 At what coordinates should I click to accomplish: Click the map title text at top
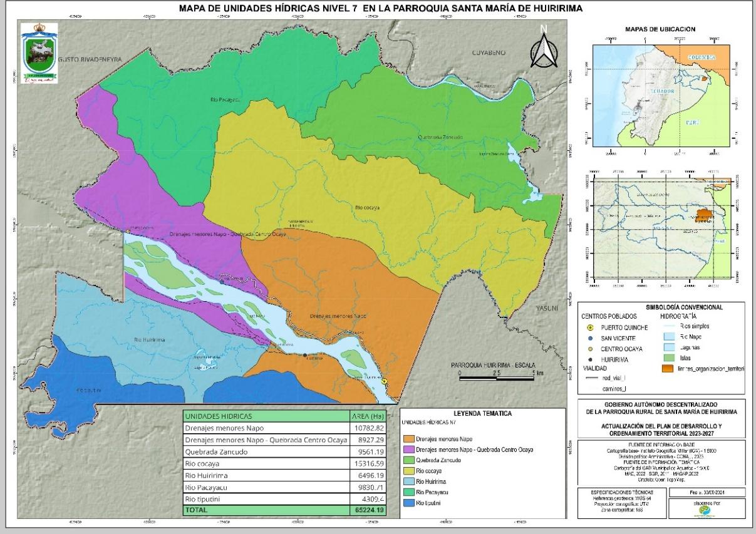[x=380, y=8]
